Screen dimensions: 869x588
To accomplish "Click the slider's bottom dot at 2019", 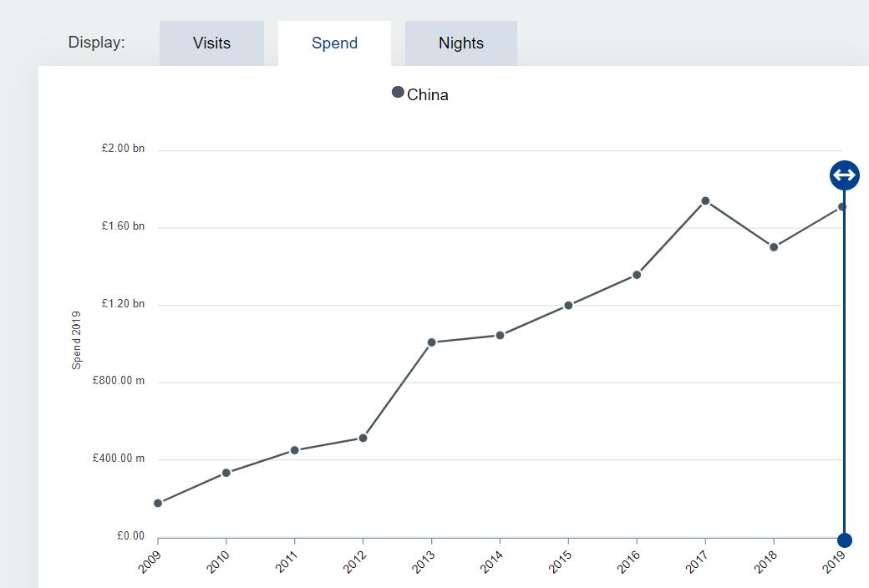I will 844,540.
